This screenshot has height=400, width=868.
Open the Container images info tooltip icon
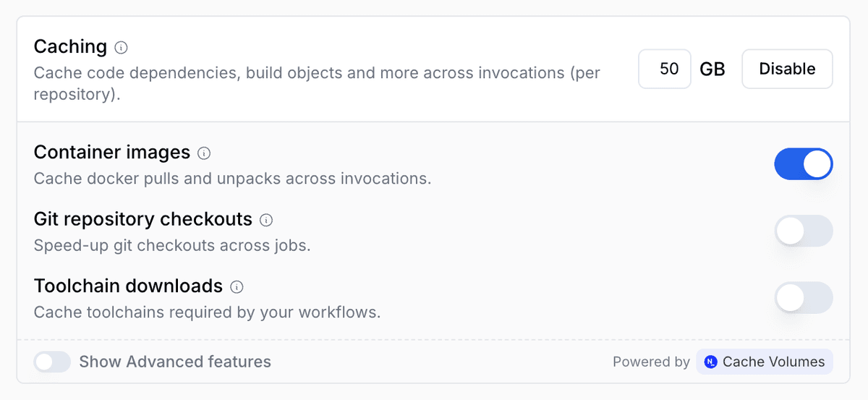click(204, 153)
